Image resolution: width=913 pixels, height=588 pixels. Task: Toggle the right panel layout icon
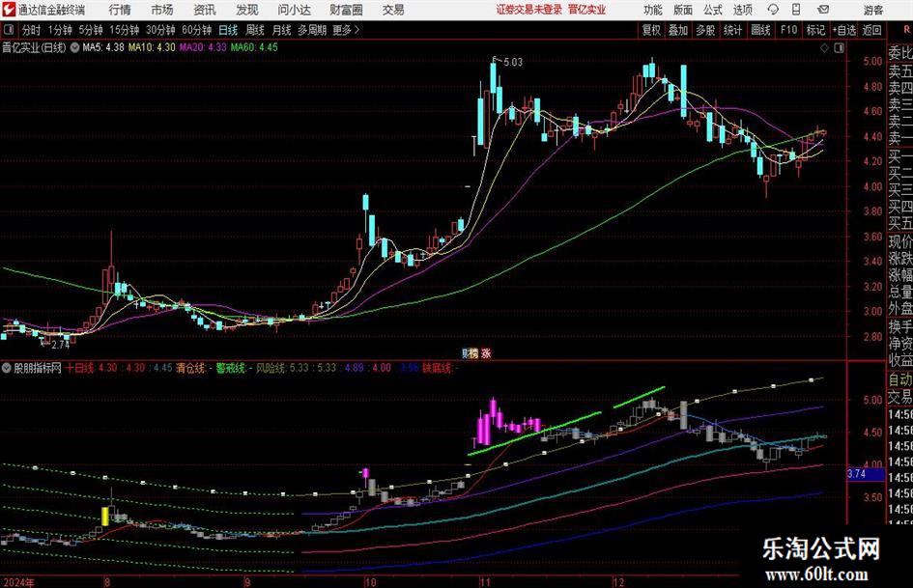point(839,48)
